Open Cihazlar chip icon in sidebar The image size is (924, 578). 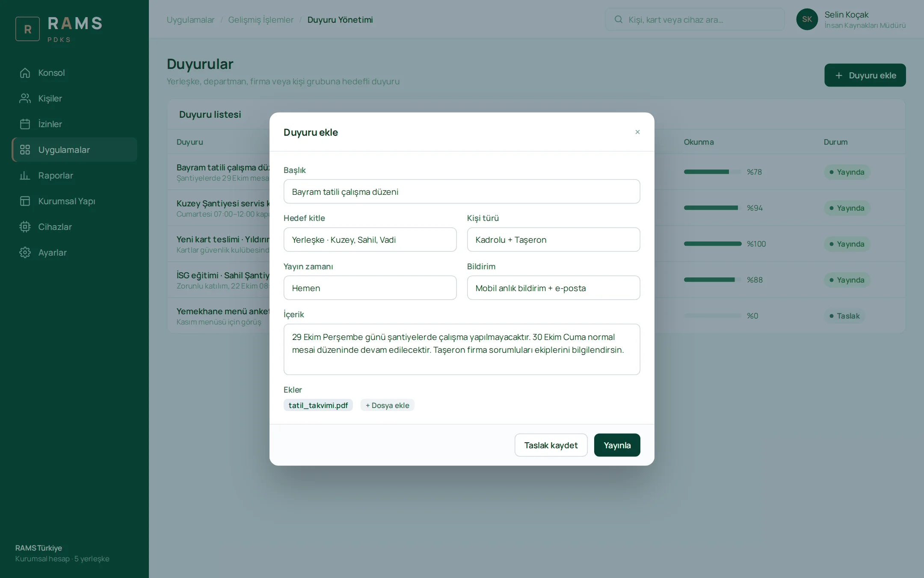(25, 227)
